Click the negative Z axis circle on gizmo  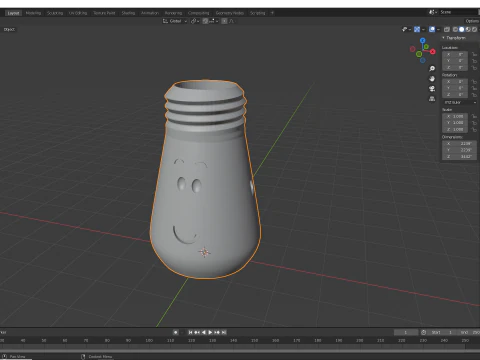423,60
